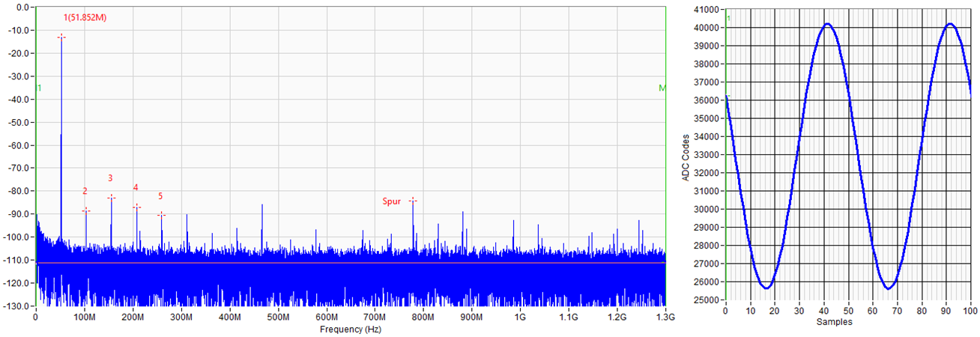Click the -60.0 amplitude tick label
The width and height of the screenshot is (980, 337).
pyautogui.click(x=18, y=145)
